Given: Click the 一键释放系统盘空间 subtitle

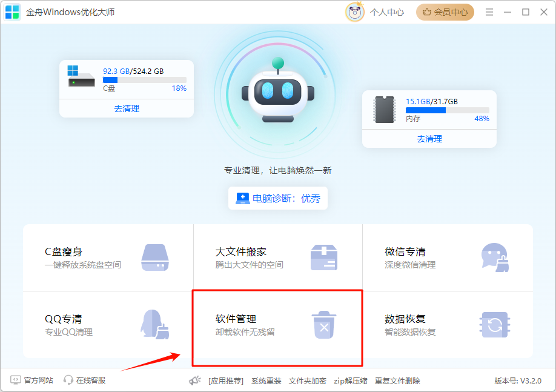Looking at the screenshot, I should click(x=83, y=265).
